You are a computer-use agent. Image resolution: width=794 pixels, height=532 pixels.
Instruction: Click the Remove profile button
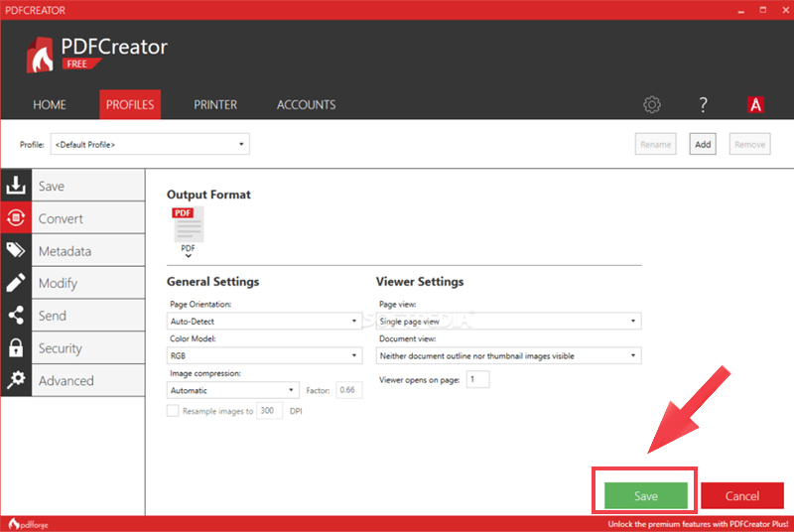[749, 144]
